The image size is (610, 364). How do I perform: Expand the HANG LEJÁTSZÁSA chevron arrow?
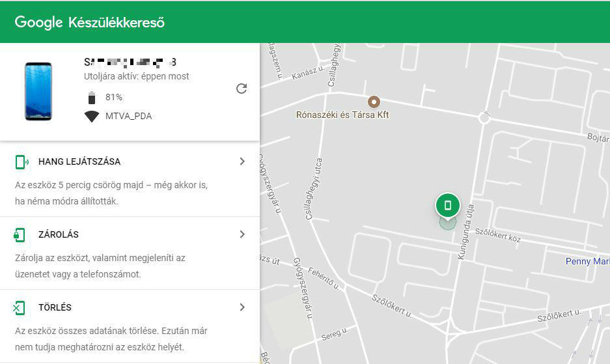tap(242, 161)
